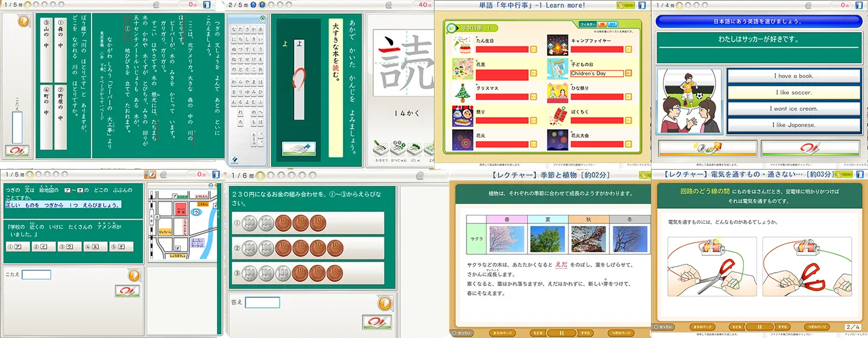Click 夏 sakura photo thumbnail
Viewport: 868px width, 338px height.
pos(548,239)
